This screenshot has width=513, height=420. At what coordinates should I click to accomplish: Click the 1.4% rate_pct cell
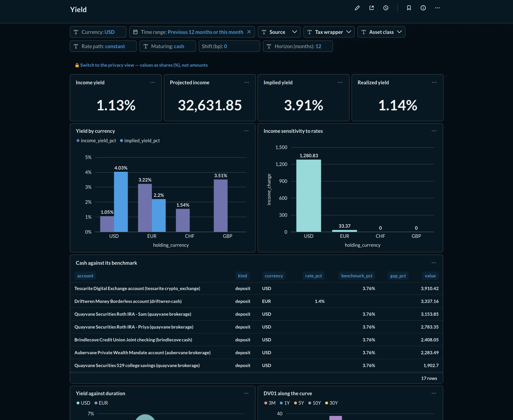click(320, 301)
